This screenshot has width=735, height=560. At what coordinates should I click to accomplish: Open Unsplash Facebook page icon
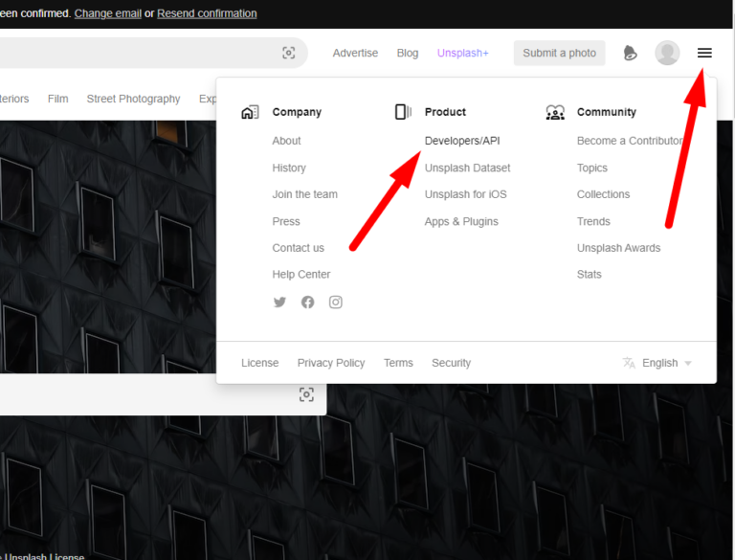307,302
